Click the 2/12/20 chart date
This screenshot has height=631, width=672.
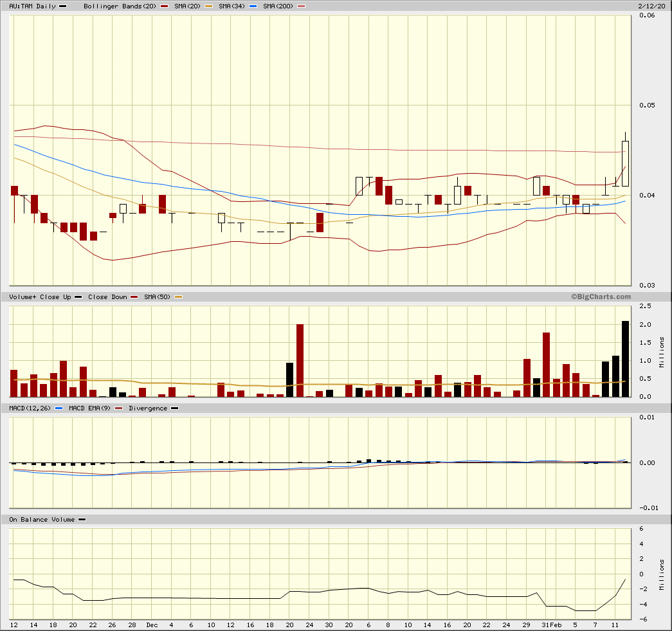click(x=651, y=6)
